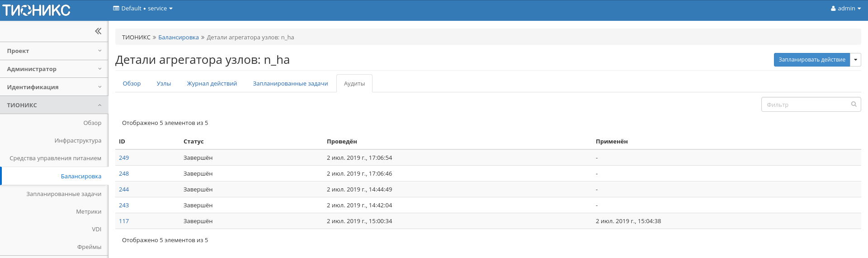Viewport: 868px width, 258px height.
Task: Switch to the Узлы tab
Action: pyautogui.click(x=164, y=84)
